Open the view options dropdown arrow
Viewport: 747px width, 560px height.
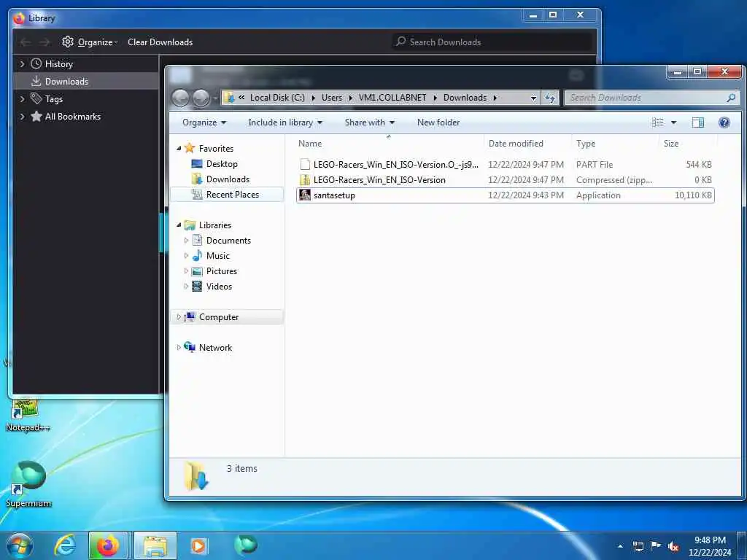coord(673,122)
